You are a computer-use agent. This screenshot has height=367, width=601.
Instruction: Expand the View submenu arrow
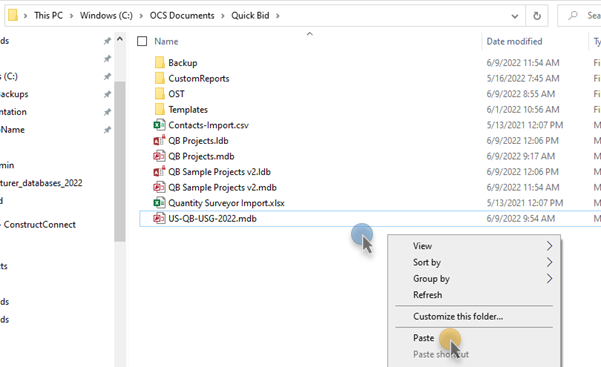(549, 246)
